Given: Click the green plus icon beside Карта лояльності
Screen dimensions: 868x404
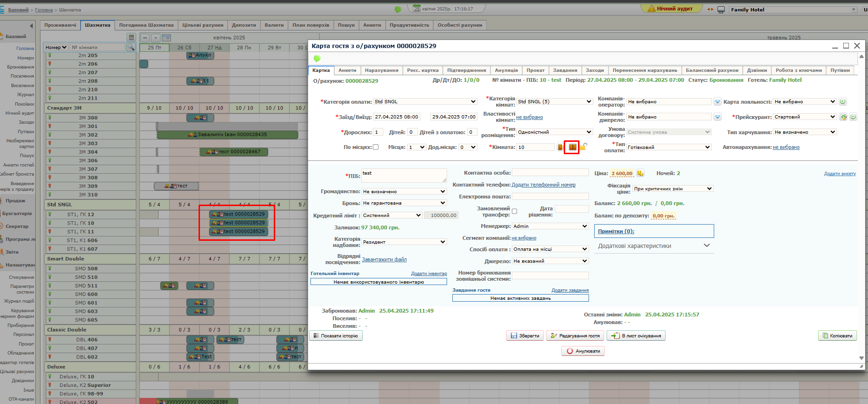Looking at the screenshot, I should (x=842, y=101).
